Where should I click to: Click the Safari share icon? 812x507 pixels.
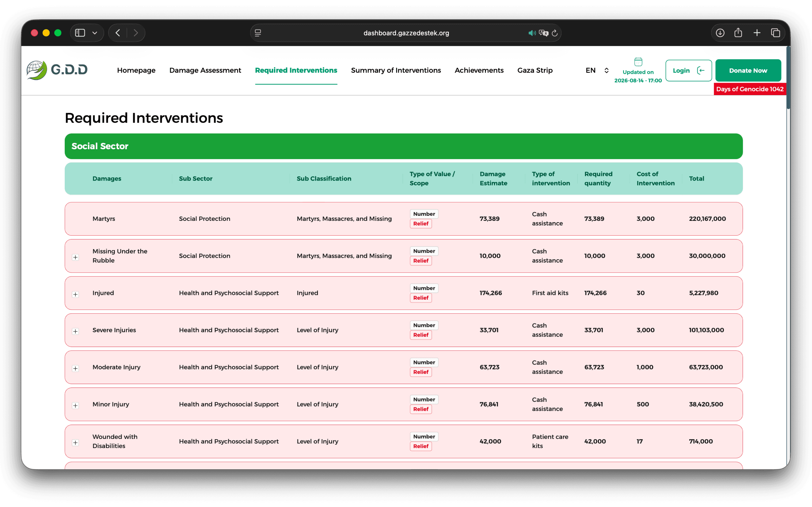738,33
